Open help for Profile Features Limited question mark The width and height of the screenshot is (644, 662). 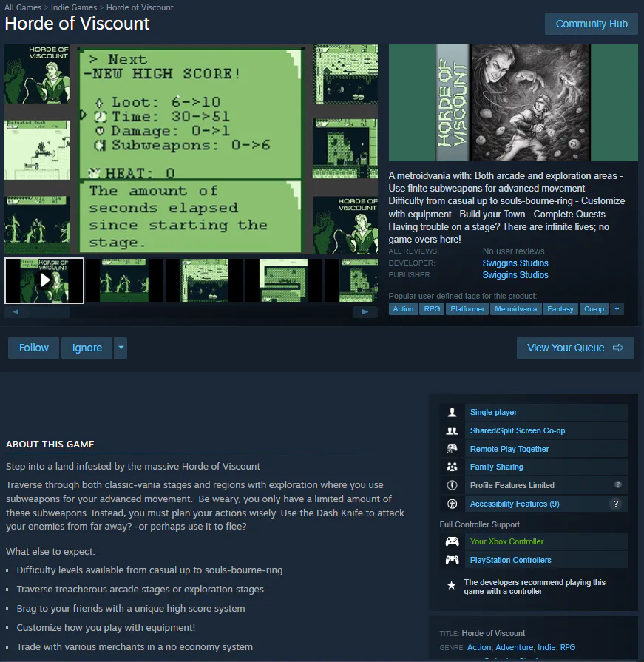(x=618, y=484)
